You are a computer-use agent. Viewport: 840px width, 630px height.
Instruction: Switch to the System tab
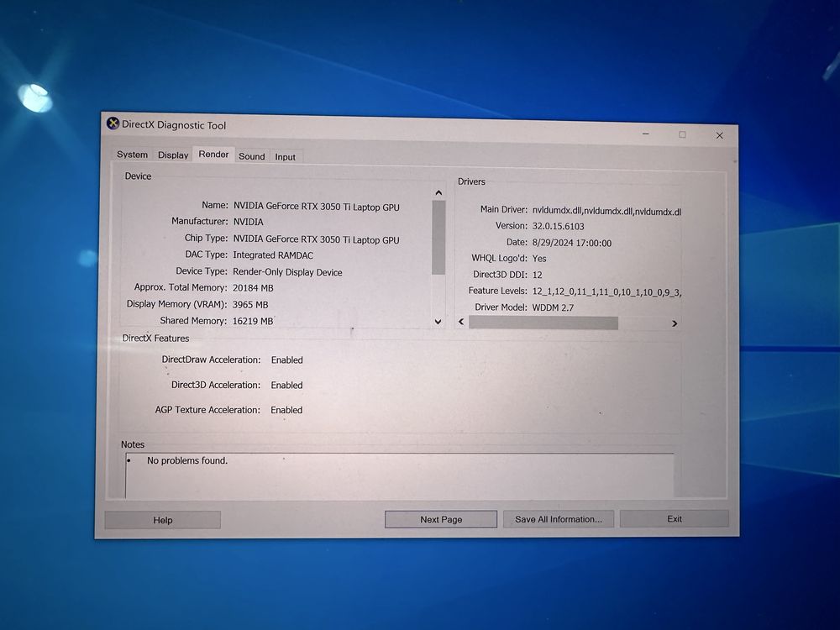point(133,155)
